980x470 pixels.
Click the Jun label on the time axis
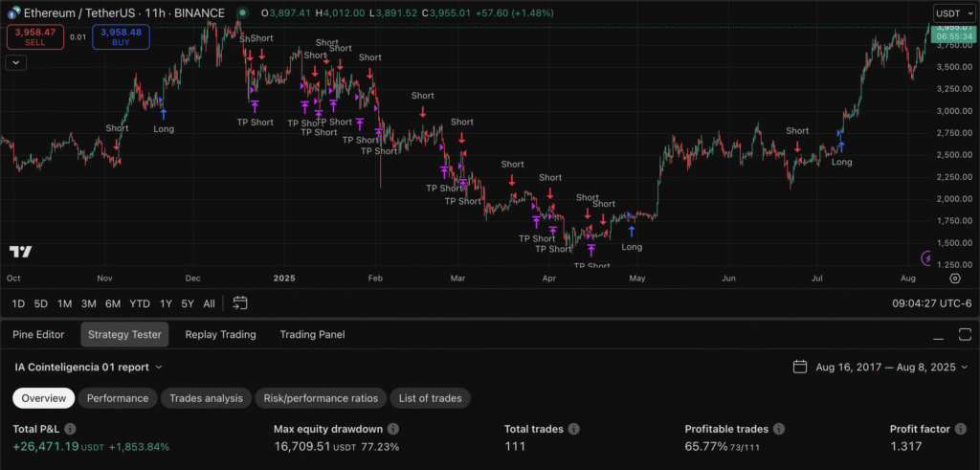(728, 279)
